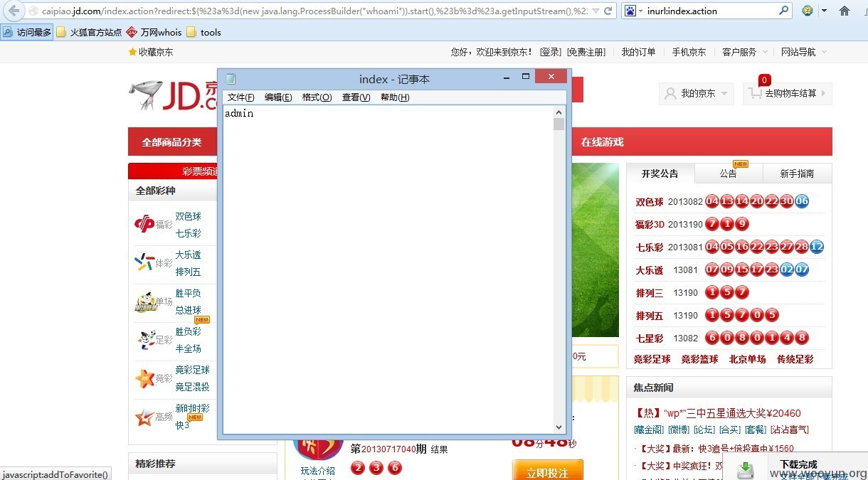Image resolution: width=868 pixels, height=480 pixels.
Task: Click the 竞彩 star icon
Action: (x=144, y=378)
